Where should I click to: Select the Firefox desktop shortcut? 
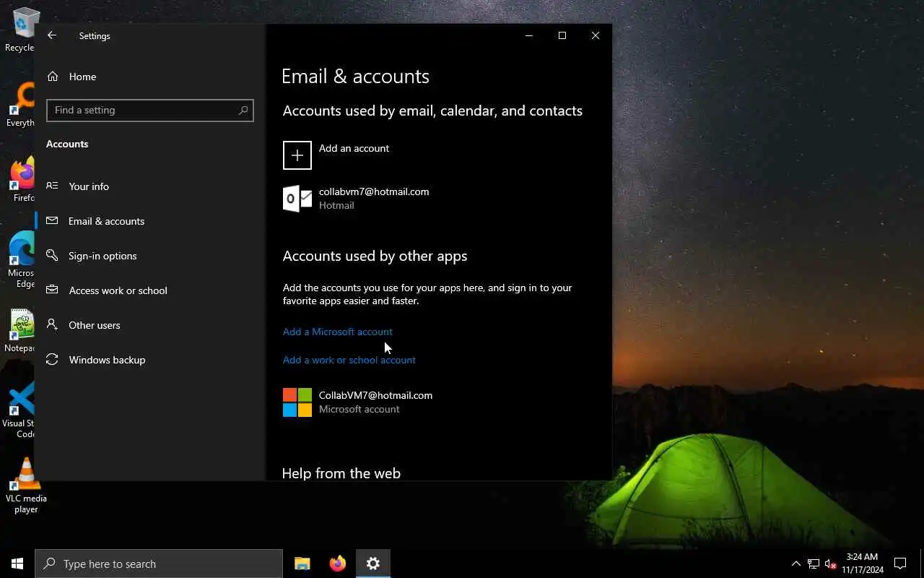pos(22,181)
